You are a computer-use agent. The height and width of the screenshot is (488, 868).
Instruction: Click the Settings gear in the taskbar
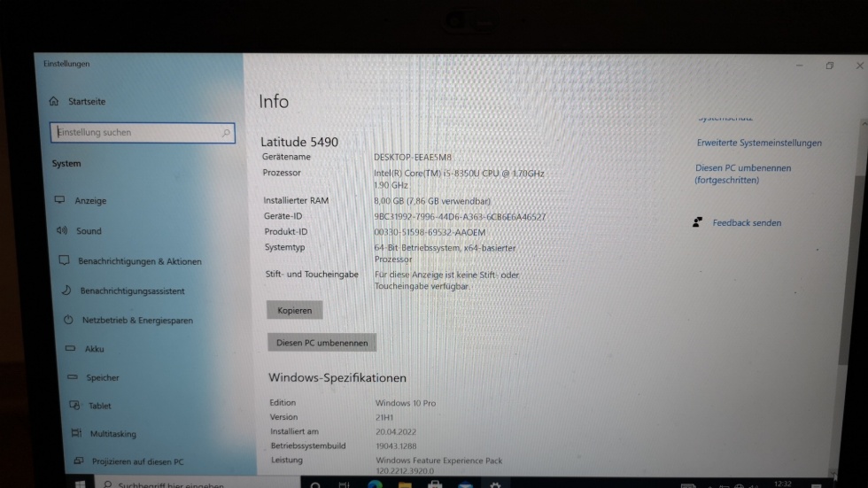(x=495, y=484)
